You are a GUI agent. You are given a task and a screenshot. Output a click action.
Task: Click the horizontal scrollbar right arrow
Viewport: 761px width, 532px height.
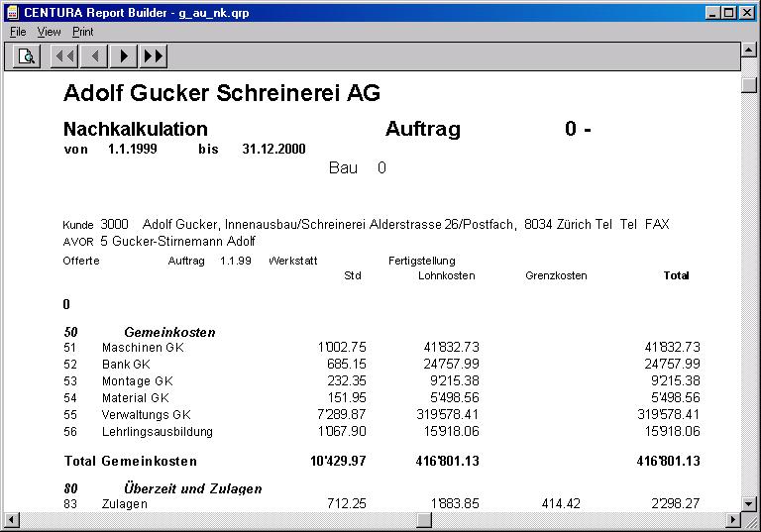pyautogui.click(x=734, y=520)
